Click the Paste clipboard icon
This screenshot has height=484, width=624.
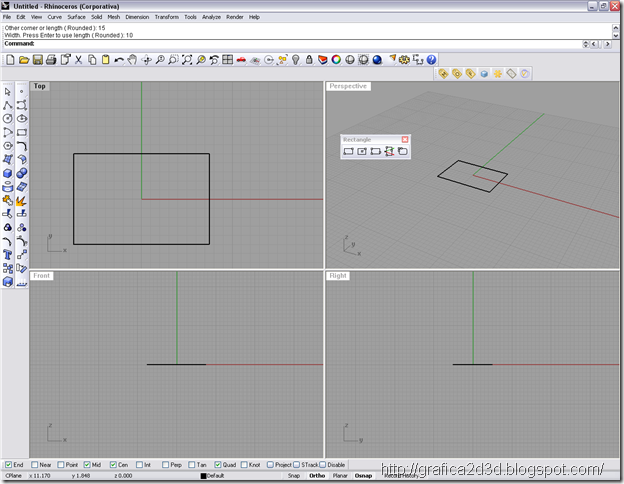105,60
